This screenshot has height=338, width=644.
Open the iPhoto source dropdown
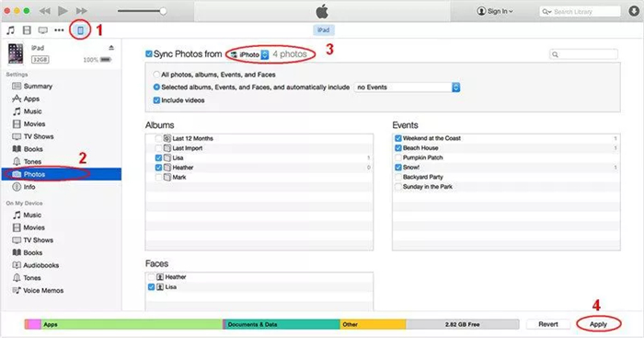(249, 54)
